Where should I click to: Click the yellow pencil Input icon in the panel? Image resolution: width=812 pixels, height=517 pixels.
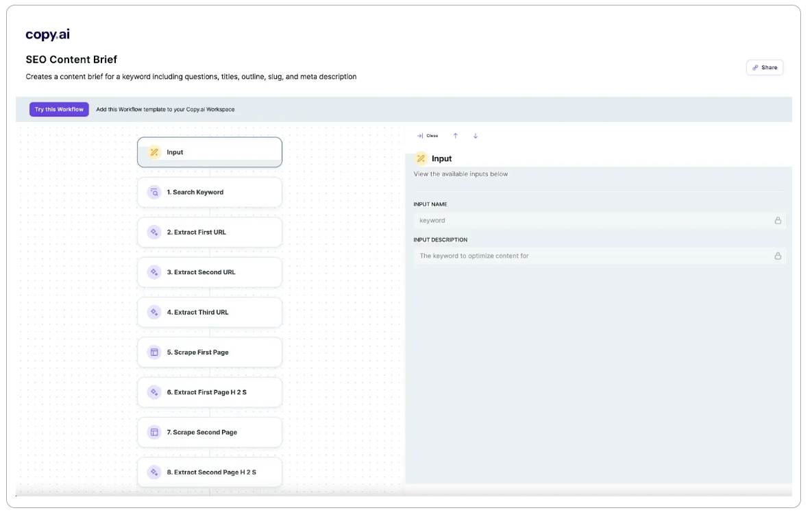coord(421,158)
